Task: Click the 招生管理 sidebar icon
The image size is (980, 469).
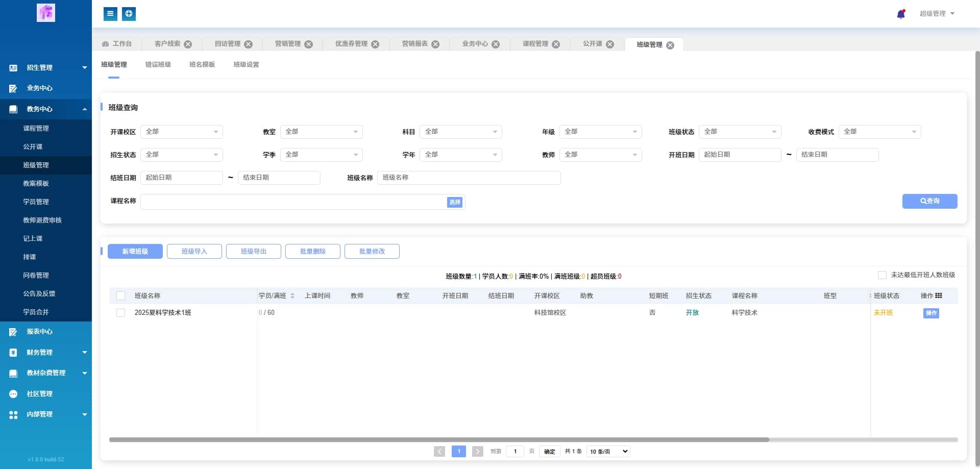Action: point(13,68)
